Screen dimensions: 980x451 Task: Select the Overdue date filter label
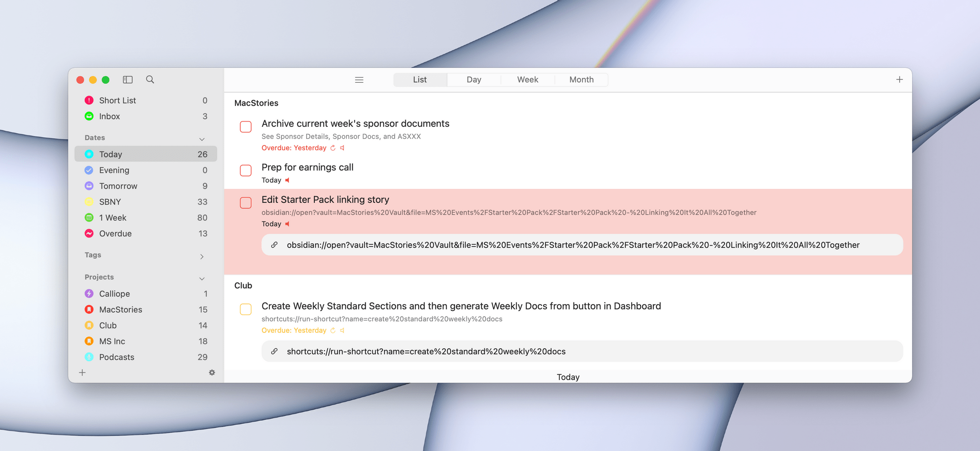tap(115, 233)
